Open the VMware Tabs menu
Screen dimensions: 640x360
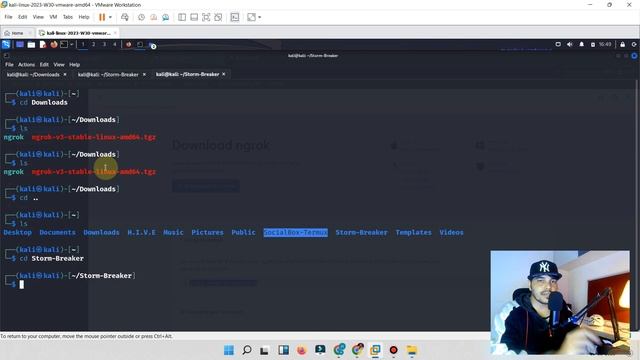click(x=68, y=17)
